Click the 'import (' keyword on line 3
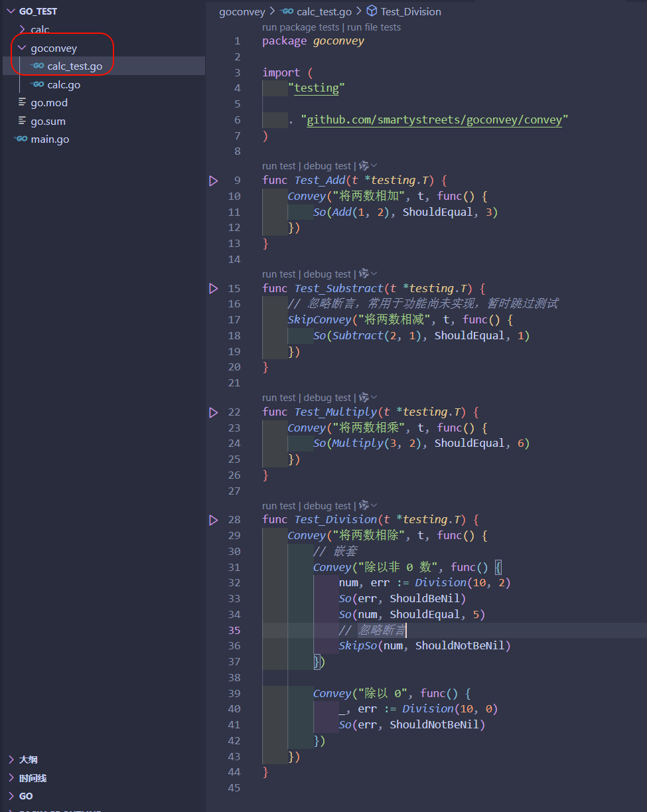Screen dimensions: 647x812 click(x=287, y=72)
